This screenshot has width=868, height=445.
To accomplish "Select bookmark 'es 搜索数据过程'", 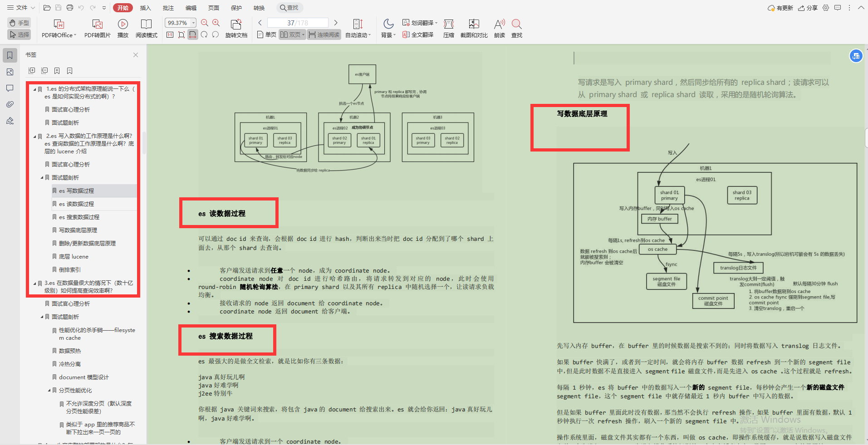I will [79, 217].
